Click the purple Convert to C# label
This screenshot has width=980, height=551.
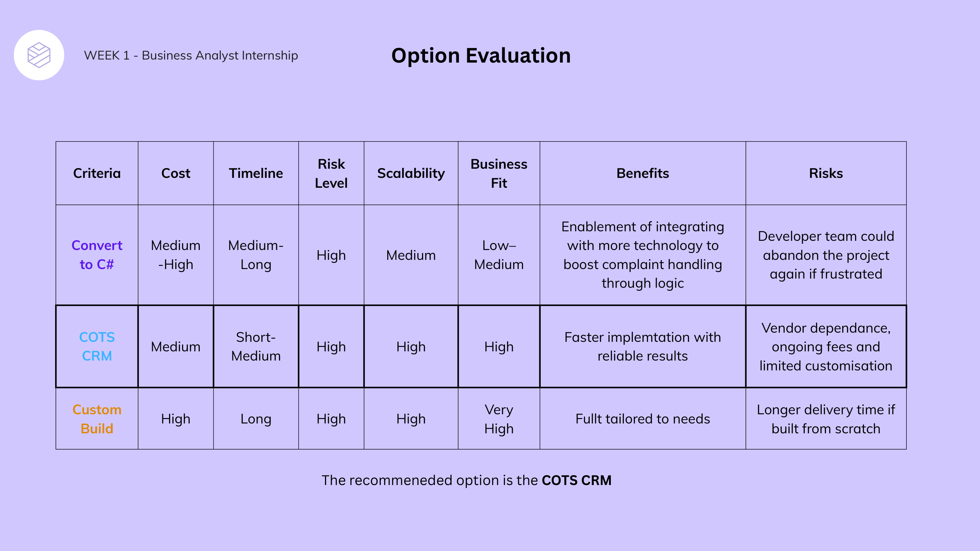[97, 255]
